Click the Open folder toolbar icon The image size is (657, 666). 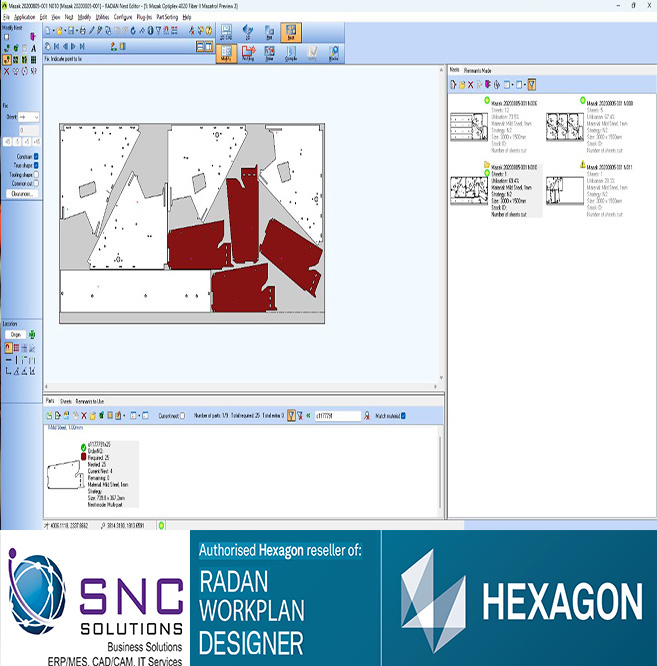[59, 31]
